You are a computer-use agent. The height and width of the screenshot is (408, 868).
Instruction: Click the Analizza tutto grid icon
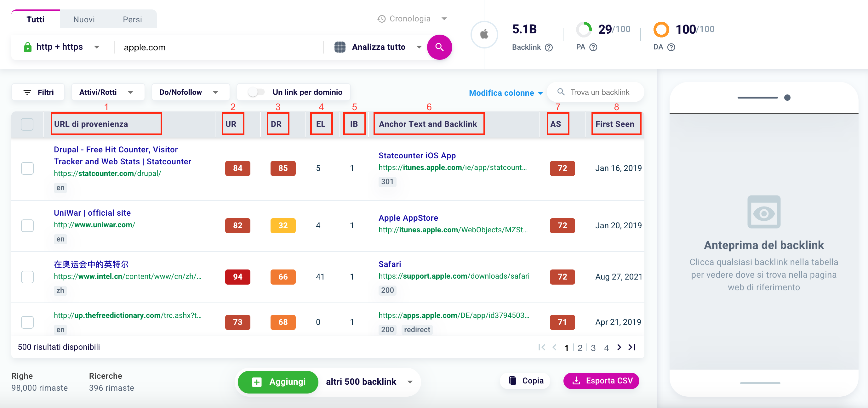pos(340,47)
